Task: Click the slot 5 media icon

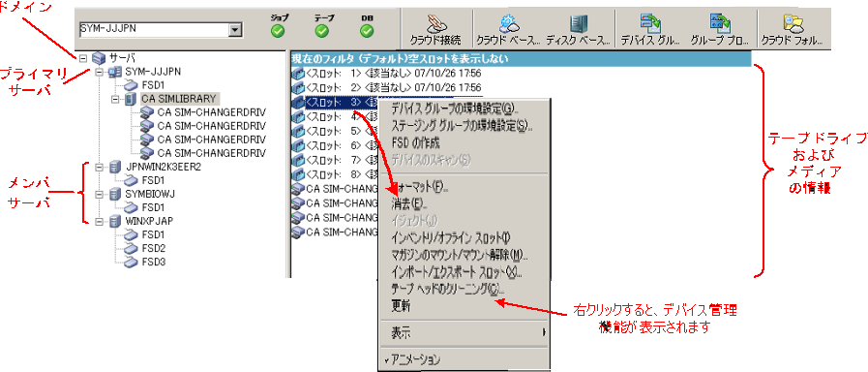Action: pyautogui.click(x=298, y=131)
